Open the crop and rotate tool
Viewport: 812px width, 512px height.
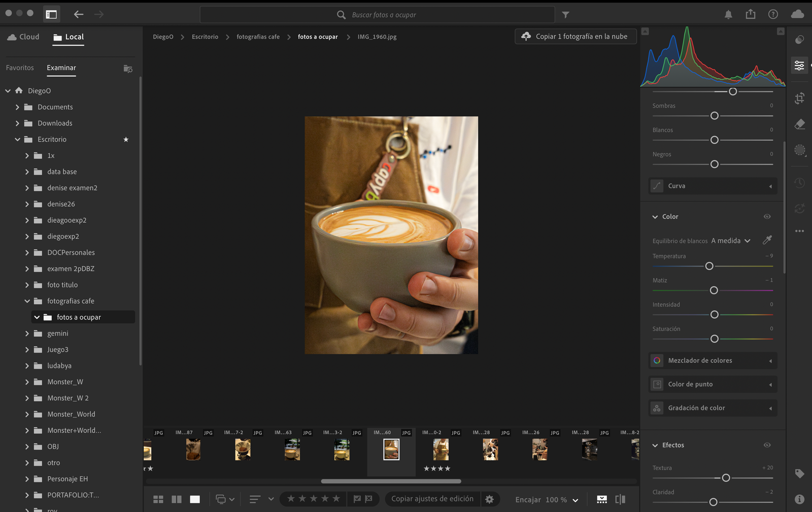799,98
